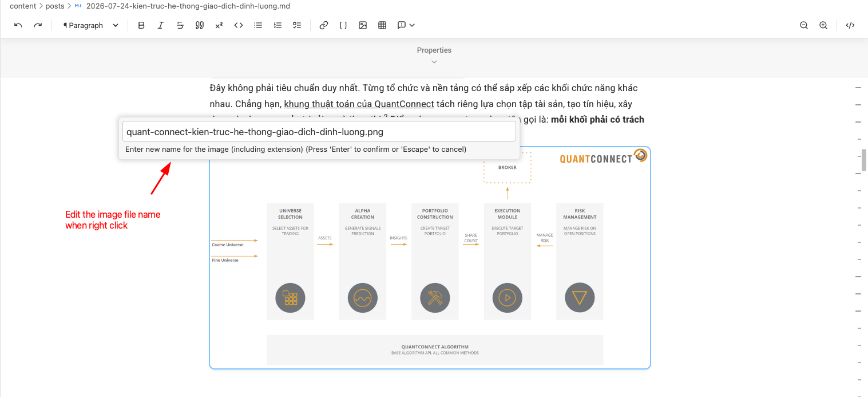This screenshot has height=397, width=868.
Task: Insert an image from toolbar
Action: click(363, 25)
